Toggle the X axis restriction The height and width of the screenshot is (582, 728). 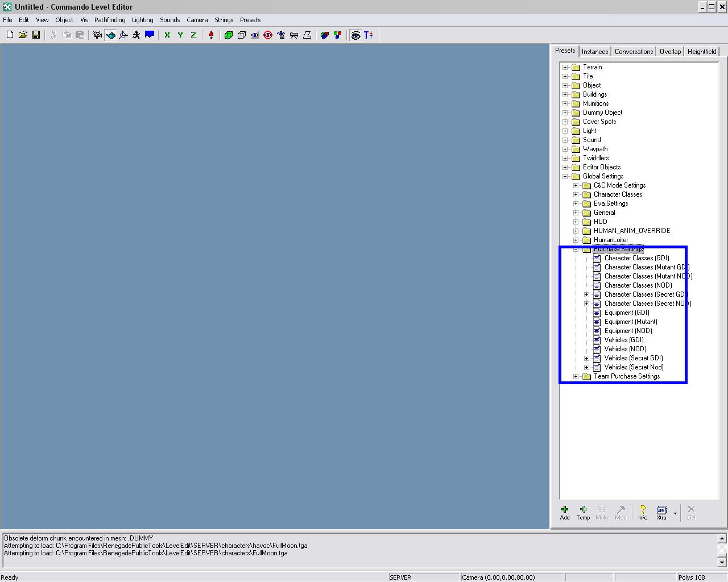click(x=167, y=35)
